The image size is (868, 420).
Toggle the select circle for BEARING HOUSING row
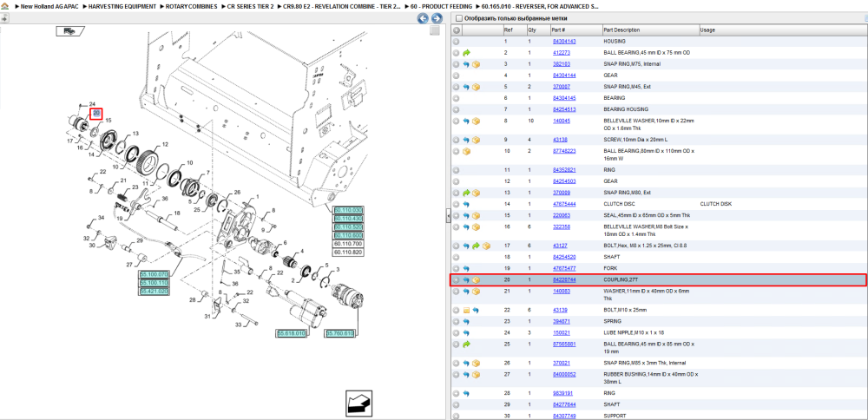point(457,109)
